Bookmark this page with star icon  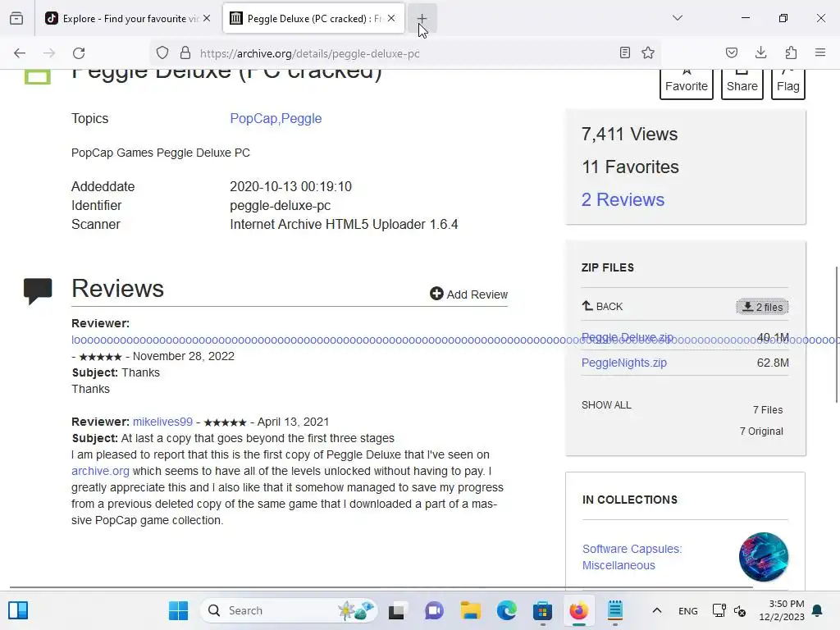pyautogui.click(x=648, y=52)
